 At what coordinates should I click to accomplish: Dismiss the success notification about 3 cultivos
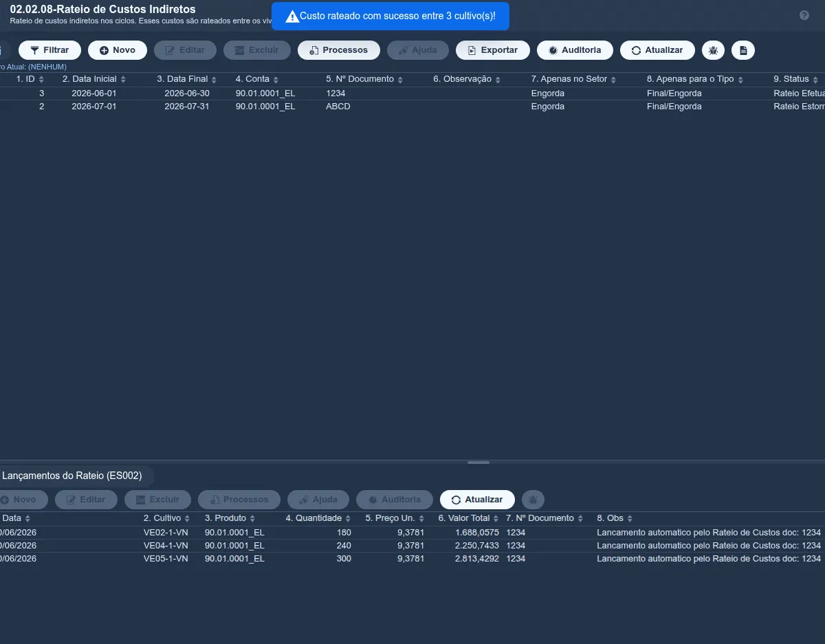(x=390, y=16)
